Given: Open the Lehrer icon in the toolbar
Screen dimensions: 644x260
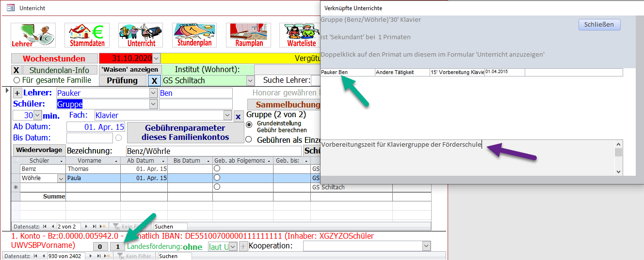Looking at the screenshot, I should point(33,35).
